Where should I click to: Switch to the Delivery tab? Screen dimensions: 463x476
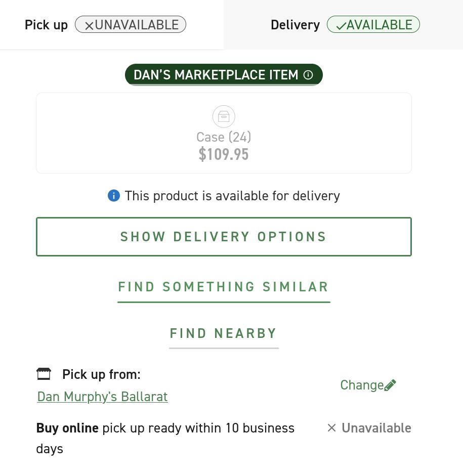(x=295, y=25)
